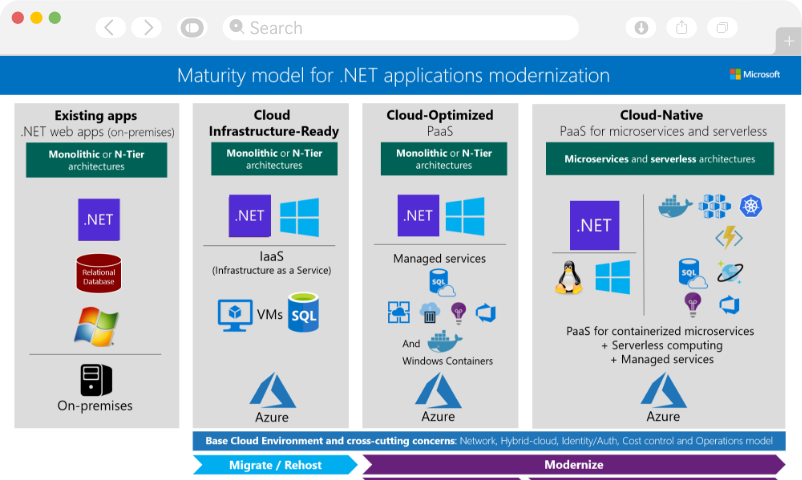The image size is (802, 480).
Task: Show all tabs overview button
Action: 722,28
